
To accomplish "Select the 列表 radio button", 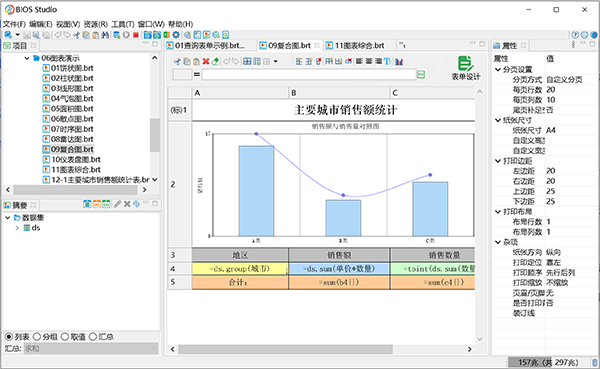I will point(8,337).
